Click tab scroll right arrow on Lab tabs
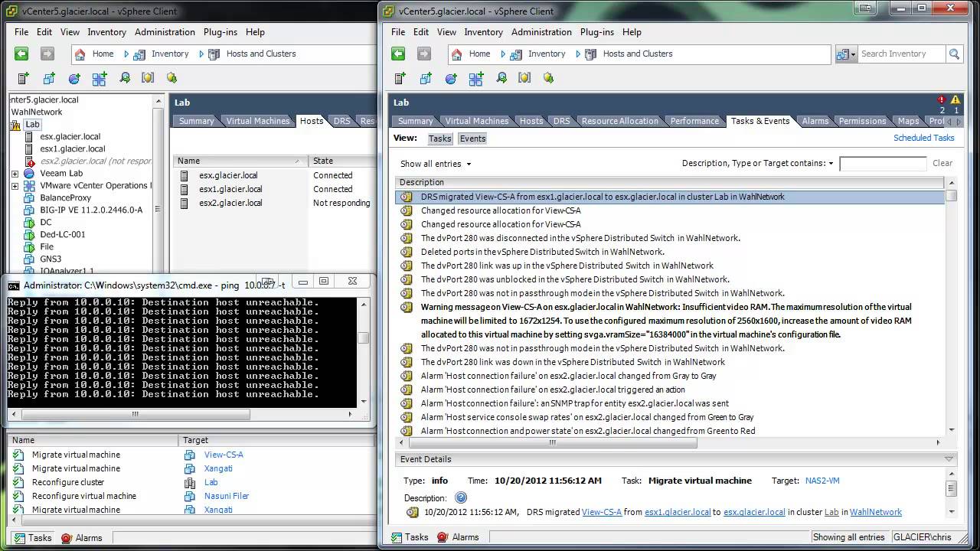Viewport: 980px width, 551px height. [957, 122]
